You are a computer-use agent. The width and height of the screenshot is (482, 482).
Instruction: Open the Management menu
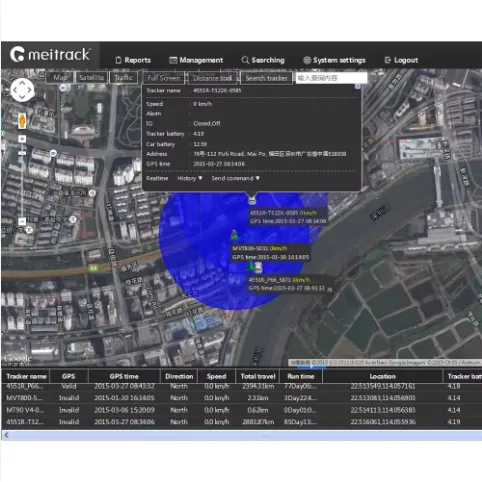pyautogui.click(x=196, y=60)
